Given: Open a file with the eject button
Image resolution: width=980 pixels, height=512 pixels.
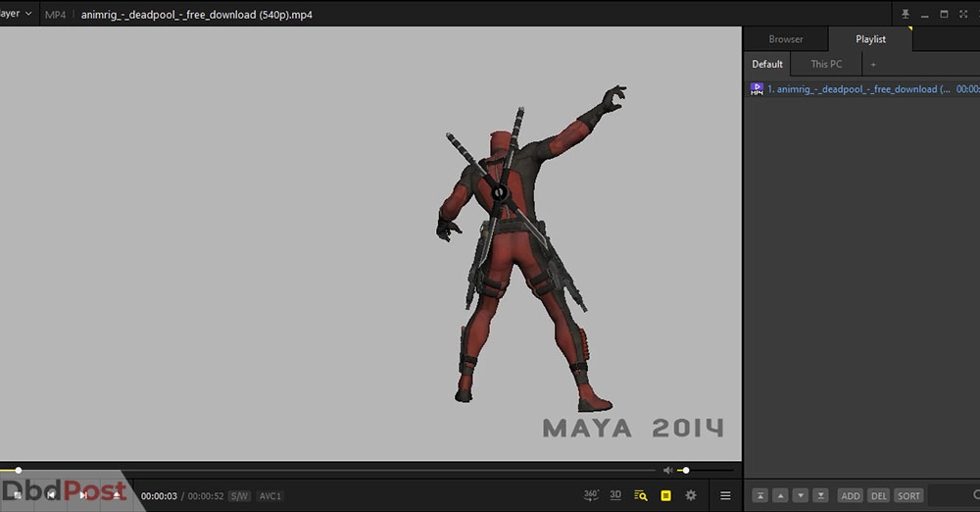Looking at the screenshot, I should (117, 495).
